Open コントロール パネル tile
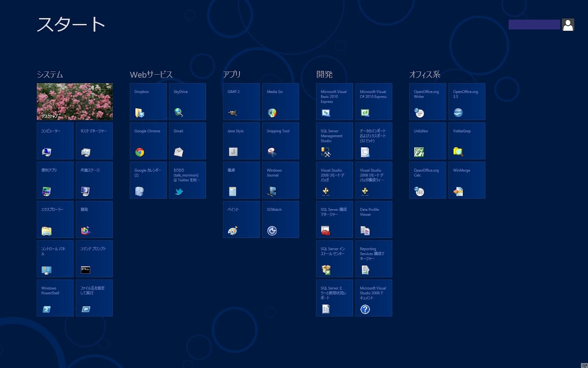Screen dimensions: 588x368 tap(55, 259)
